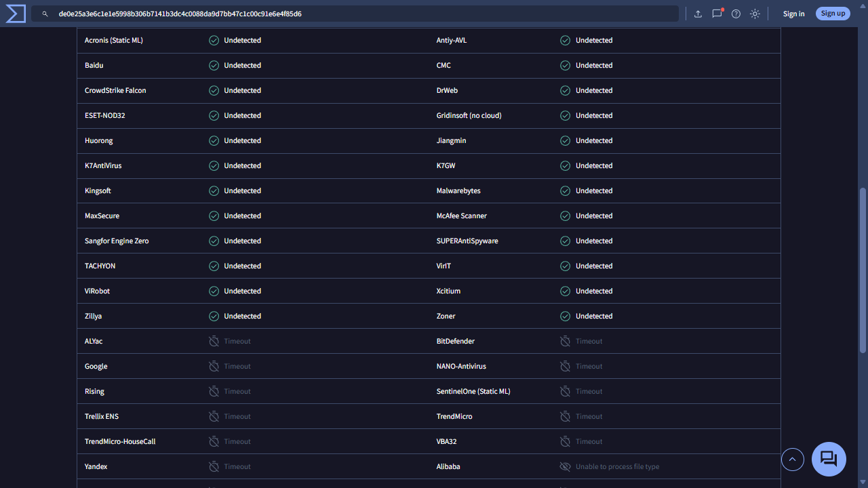Click the Sign up button
This screenshot has height=488, width=868.
[x=833, y=14]
